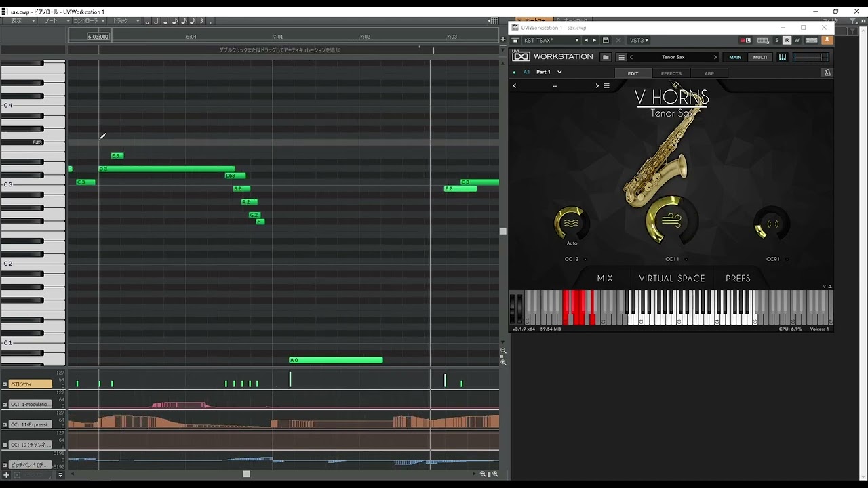Toggle the orange pin window button
This screenshot has height=488, width=868.
(827, 41)
